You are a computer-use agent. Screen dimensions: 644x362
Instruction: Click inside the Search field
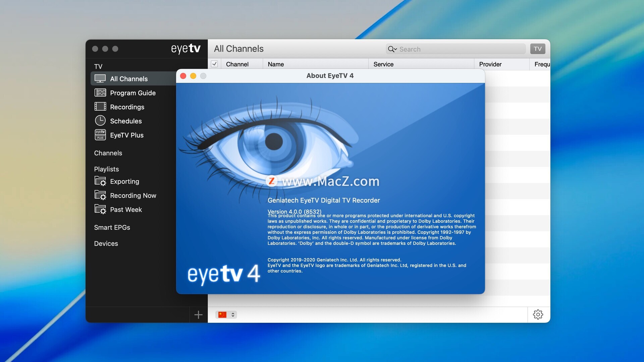(x=460, y=49)
